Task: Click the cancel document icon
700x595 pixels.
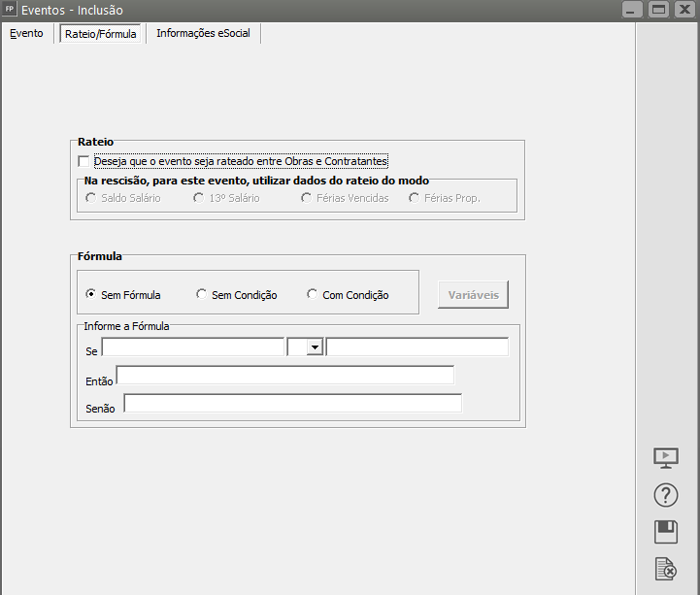Action: [666, 569]
